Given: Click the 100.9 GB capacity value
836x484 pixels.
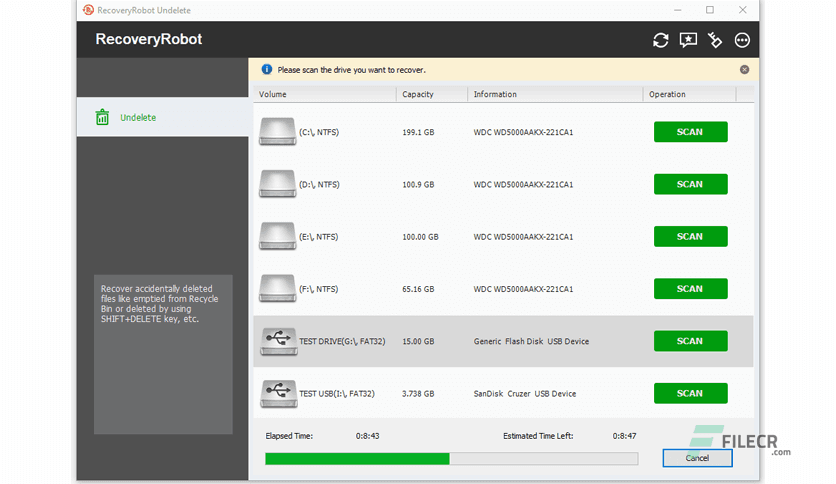Looking at the screenshot, I should click(418, 184).
